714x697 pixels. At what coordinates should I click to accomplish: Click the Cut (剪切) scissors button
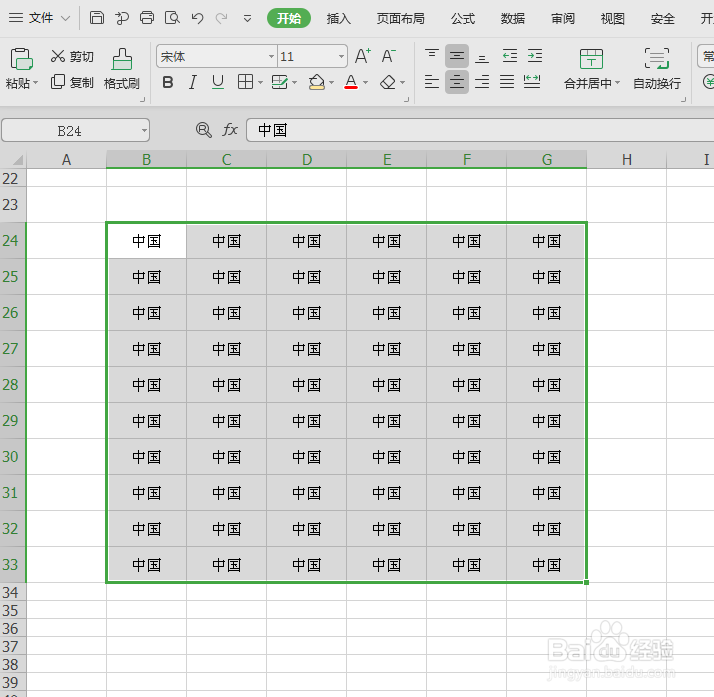point(72,56)
